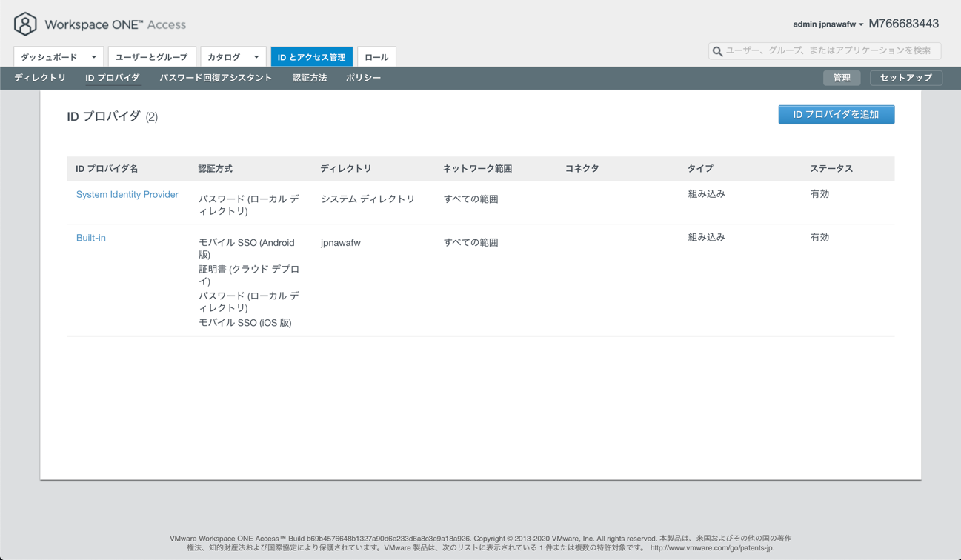Select the ID とアクセス管理 tab

(311, 57)
